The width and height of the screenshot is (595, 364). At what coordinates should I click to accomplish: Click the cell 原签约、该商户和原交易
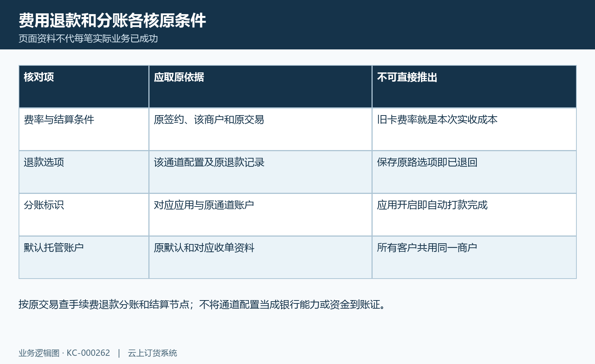pyautogui.click(x=260, y=129)
